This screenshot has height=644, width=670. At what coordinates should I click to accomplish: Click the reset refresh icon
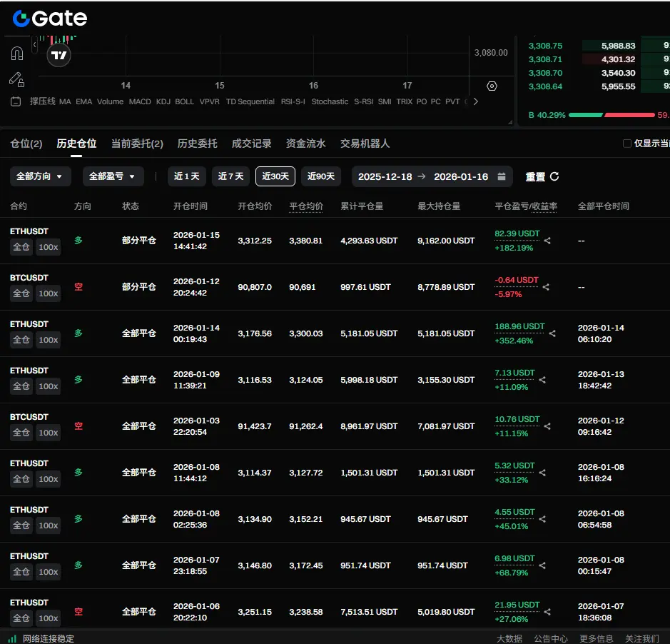[x=554, y=176]
